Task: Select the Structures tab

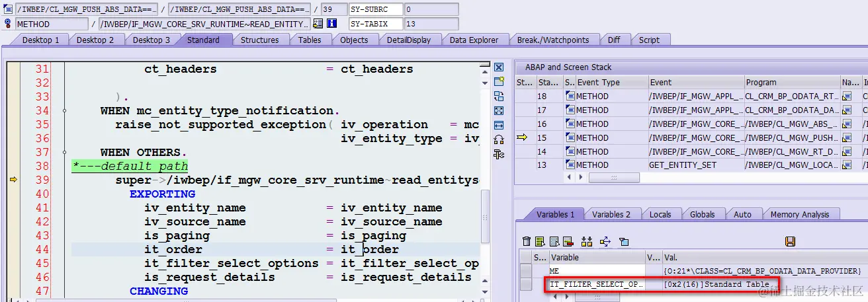Action: tap(259, 40)
